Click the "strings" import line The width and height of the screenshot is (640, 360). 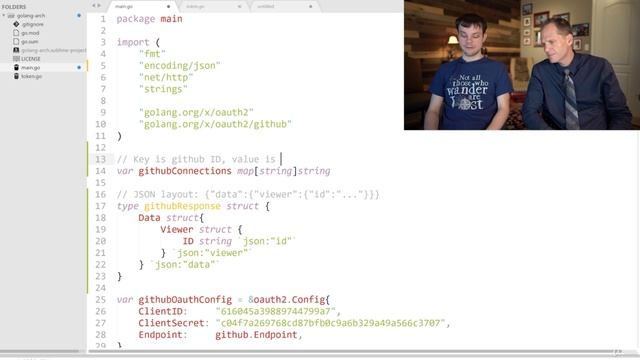pos(163,89)
